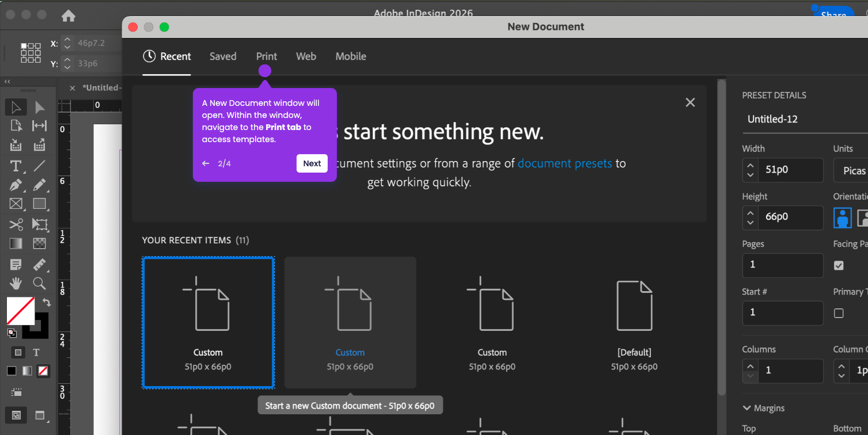Image resolution: width=868 pixels, height=435 pixels.
Task: Choose the Gradient Swatch tool
Action: (x=16, y=243)
